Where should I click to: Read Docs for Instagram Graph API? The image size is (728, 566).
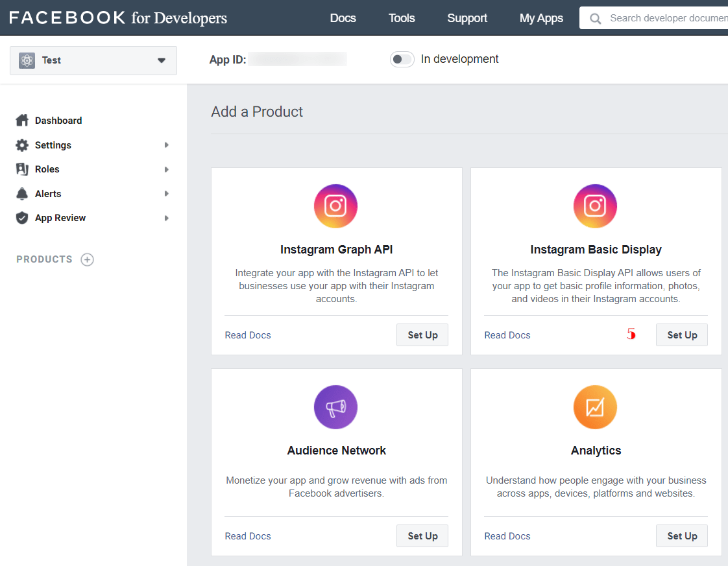pyautogui.click(x=248, y=335)
